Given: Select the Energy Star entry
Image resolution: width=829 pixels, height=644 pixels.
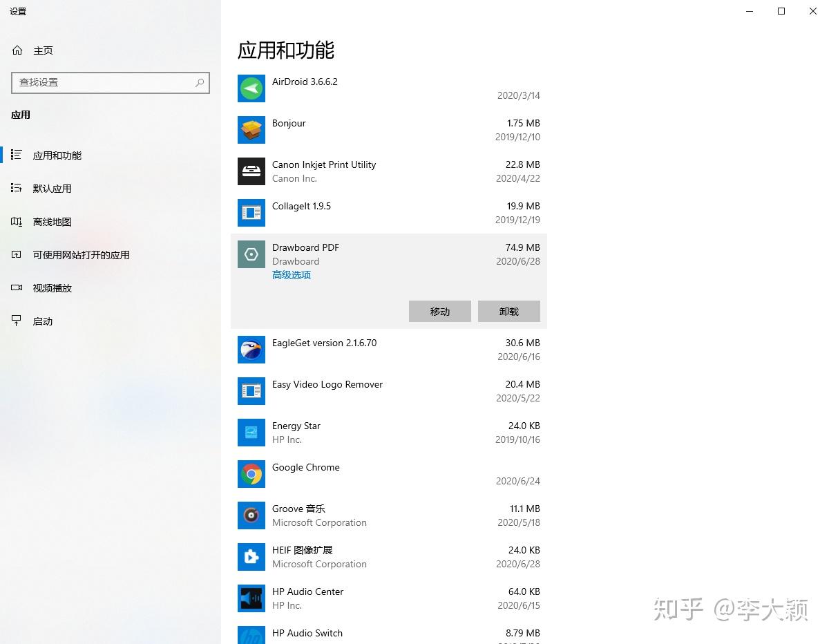Looking at the screenshot, I should click(389, 433).
